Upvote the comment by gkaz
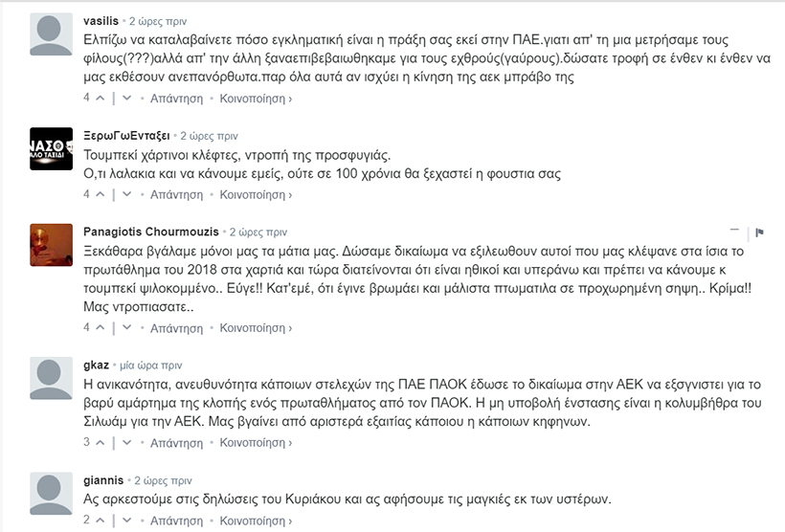This screenshot has width=785, height=532. tap(101, 443)
